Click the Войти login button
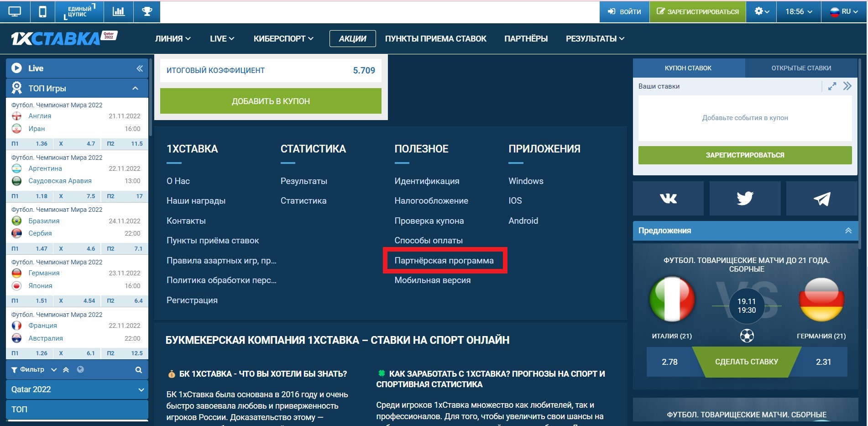Image resolution: width=868 pixels, height=426 pixels. point(624,11)
